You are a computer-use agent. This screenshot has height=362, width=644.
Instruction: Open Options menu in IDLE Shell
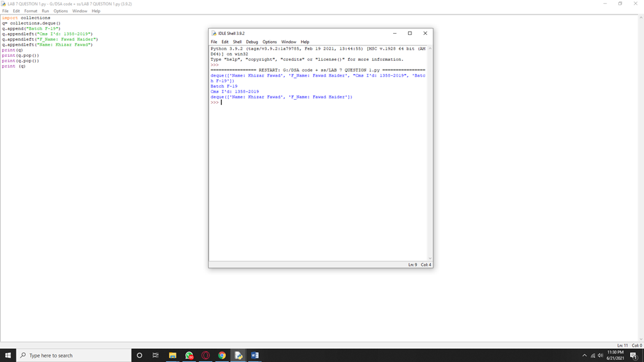point(269,42)
